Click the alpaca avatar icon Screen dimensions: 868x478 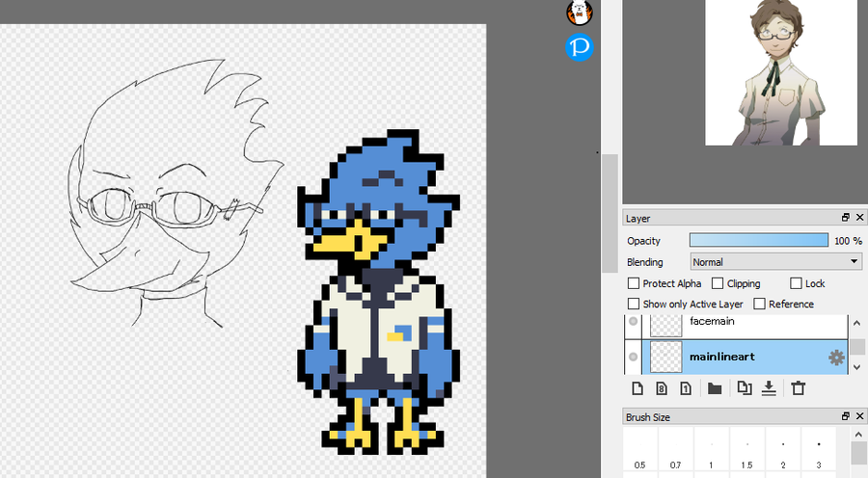pos(580,13)
